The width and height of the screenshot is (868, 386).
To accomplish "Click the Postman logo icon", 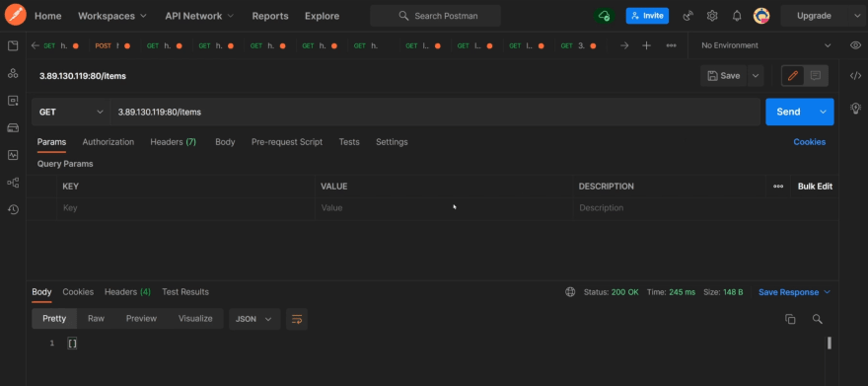I will click(15, 16).
